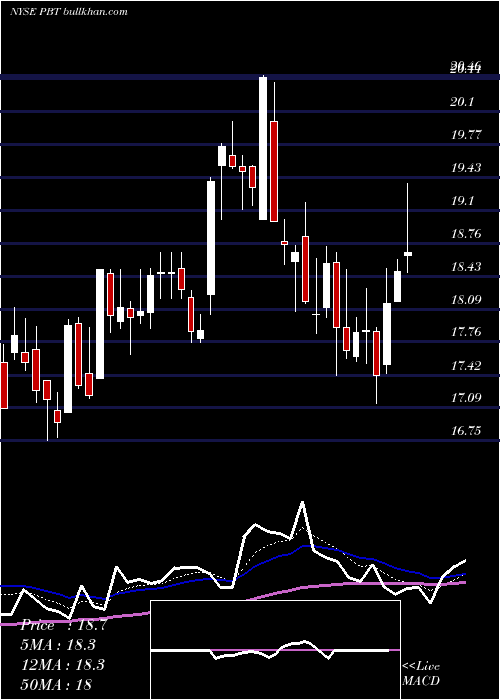
Task: Click the large red candlestick right of the peak
Action: (274, 171)
